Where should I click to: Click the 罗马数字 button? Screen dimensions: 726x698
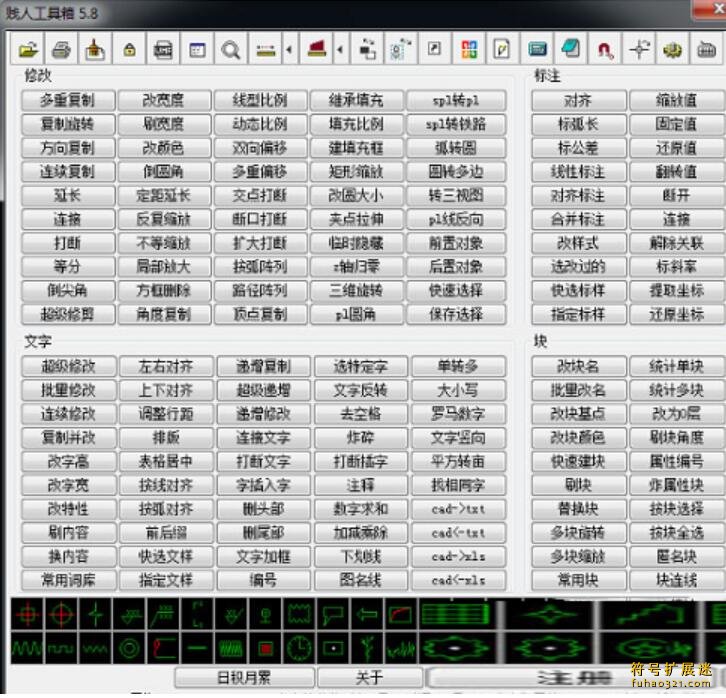pyautogui.click(x=458, y=414)
